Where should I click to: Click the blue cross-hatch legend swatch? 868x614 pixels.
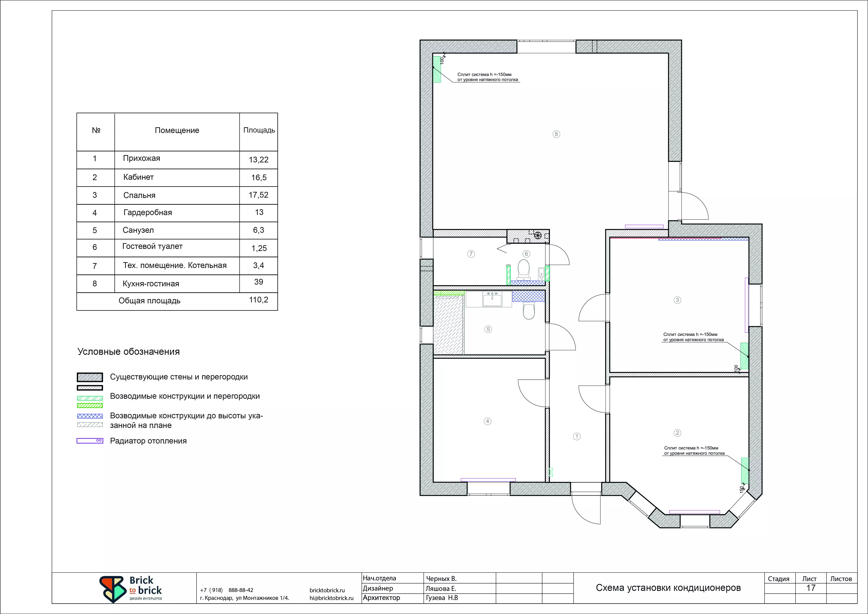click(90, 416)
